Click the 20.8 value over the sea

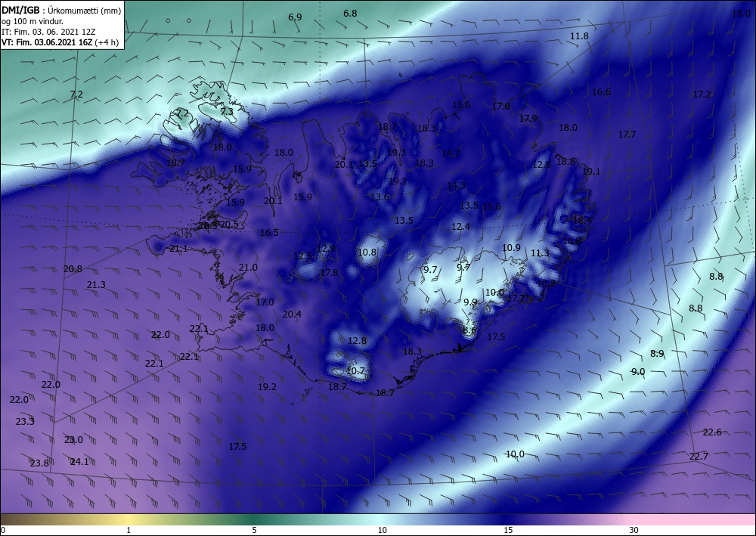pyautogui.click(x=73, y=269)
